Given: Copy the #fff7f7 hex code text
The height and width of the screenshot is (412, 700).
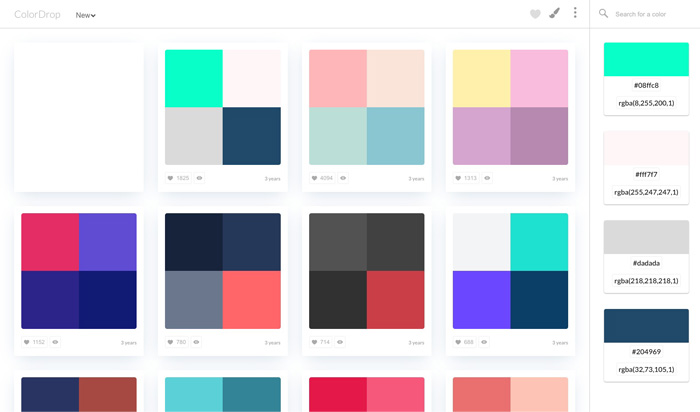Looking at the screenshot, I should point(646,174).
